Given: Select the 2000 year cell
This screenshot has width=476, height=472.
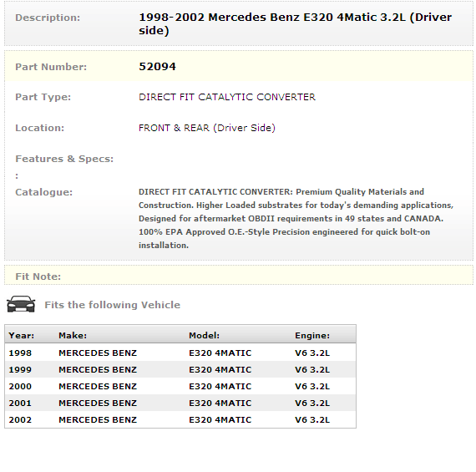Looking at the screenshot, I should click(20, 386).
